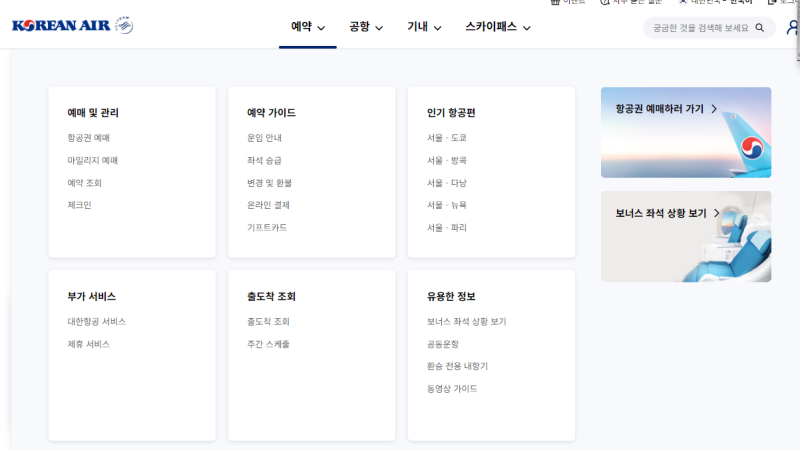Click the SkyTeam emblem next to logo

click(124, 24)
